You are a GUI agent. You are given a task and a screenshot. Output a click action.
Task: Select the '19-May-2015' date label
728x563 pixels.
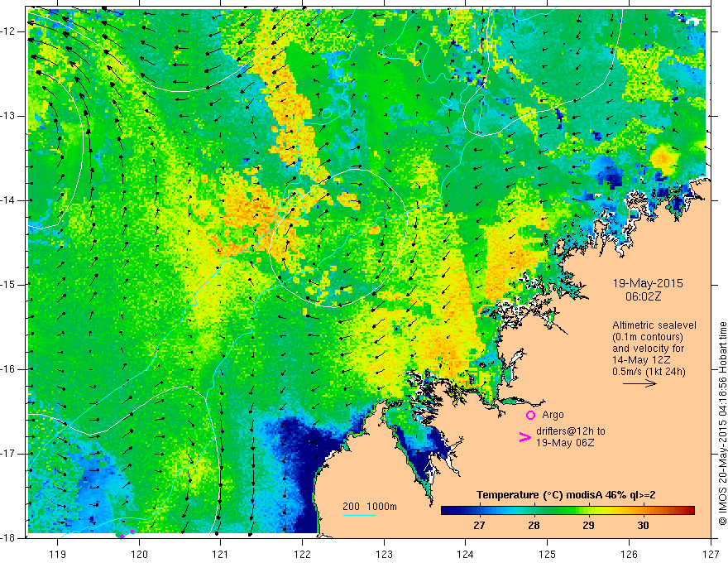point(648,283)
